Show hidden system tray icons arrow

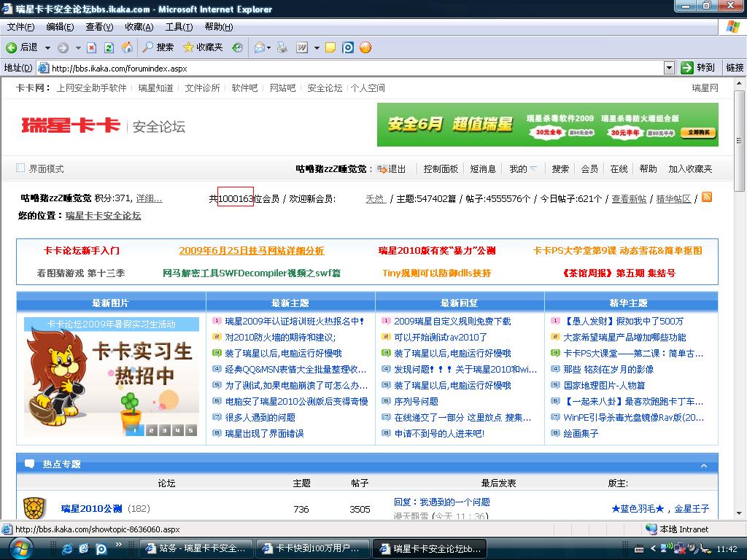[x=653, y=549]
